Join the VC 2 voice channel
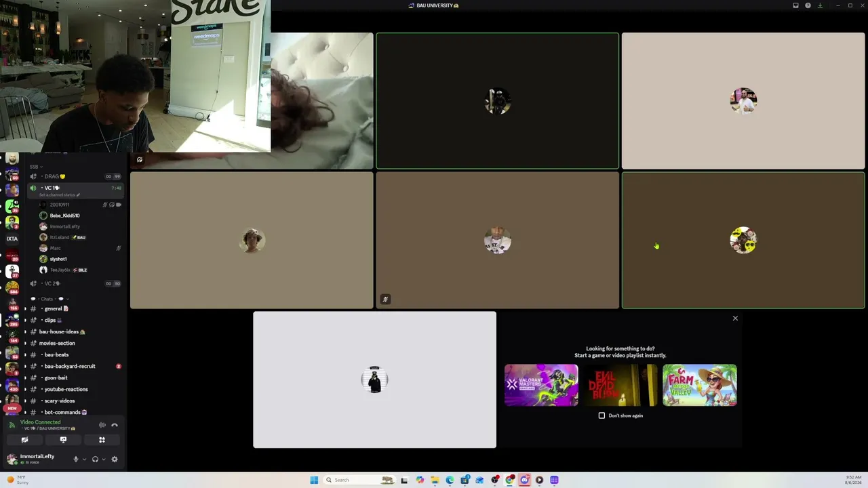Screen dimensions: 868x488 [75, 283]
